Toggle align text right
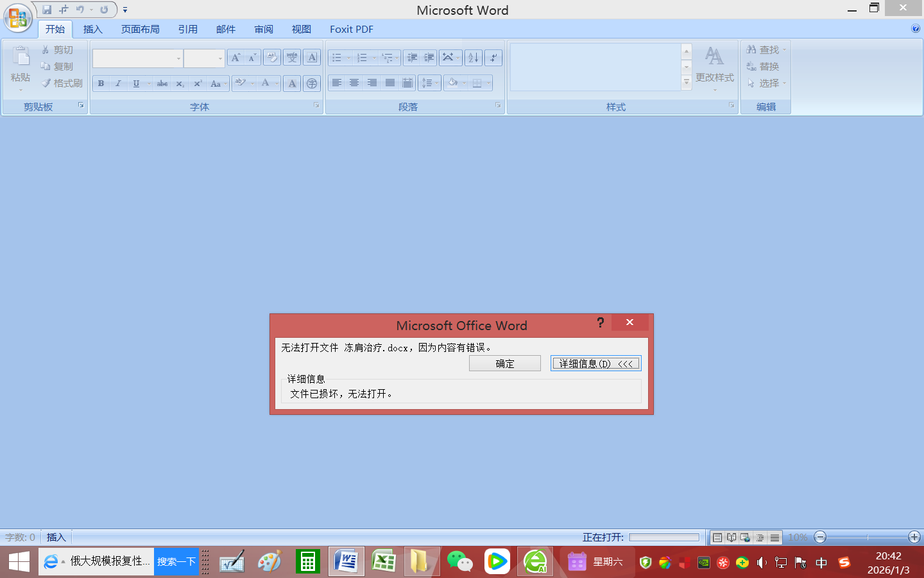This screenshot has height=578, width=924. pos(372,83)
